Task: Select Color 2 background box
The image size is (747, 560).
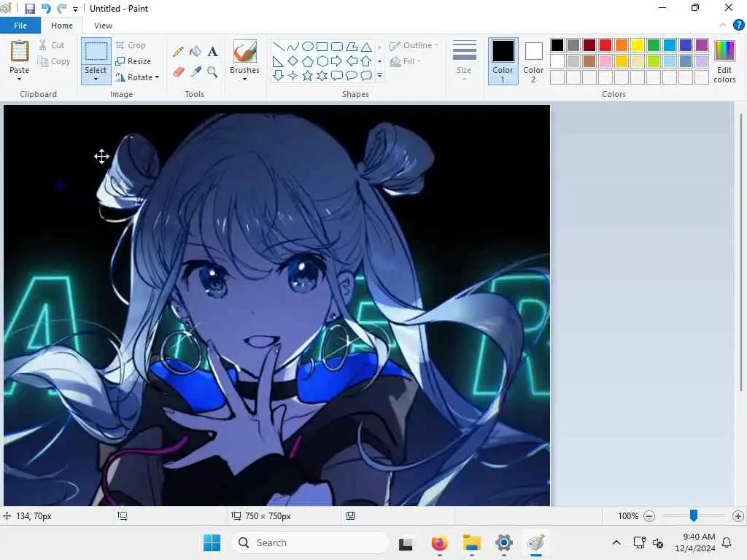Action: pos(533,61)
